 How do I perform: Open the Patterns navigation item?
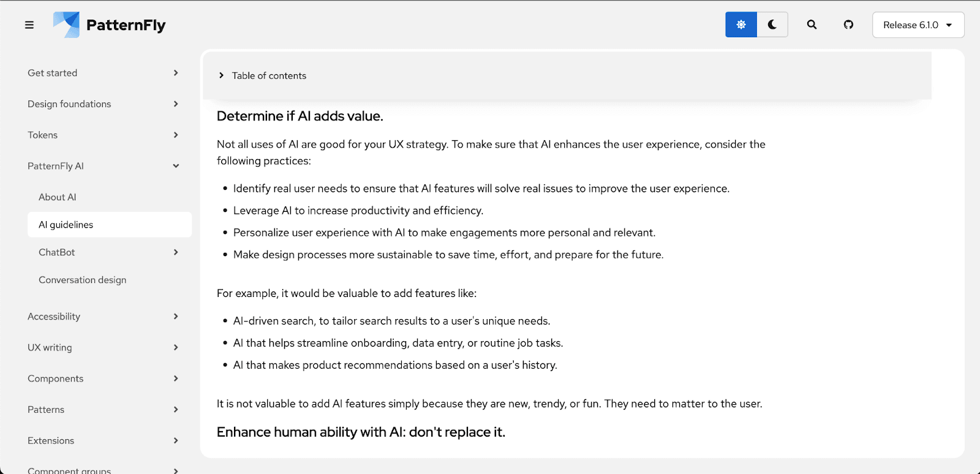pos(104,410)
